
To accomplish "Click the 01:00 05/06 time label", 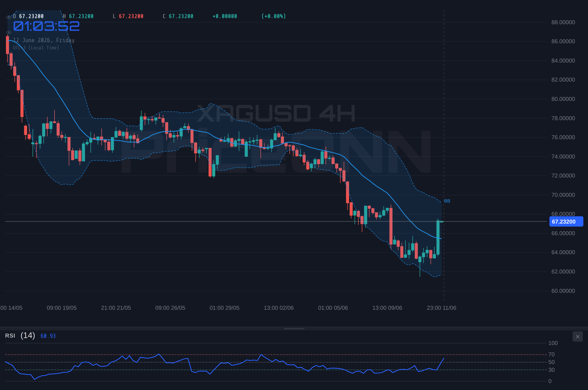I will click(333, 308).
